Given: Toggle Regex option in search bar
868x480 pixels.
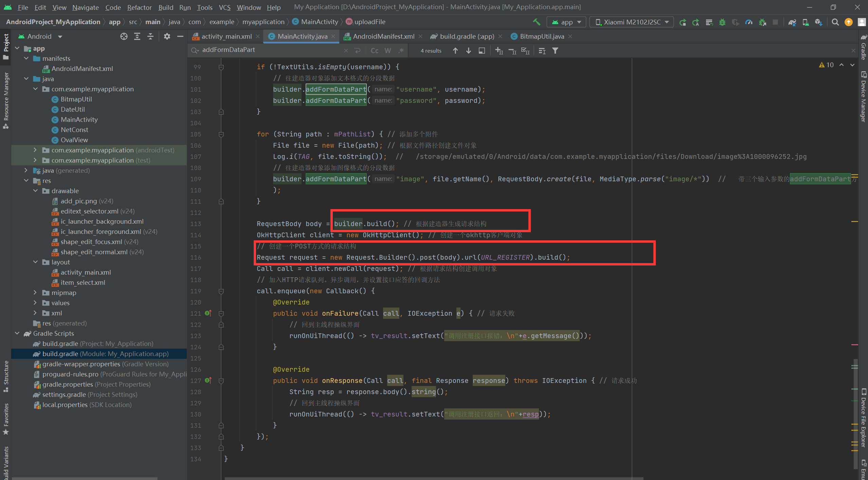Looking at the screenshot, I should tap(401, 51).
